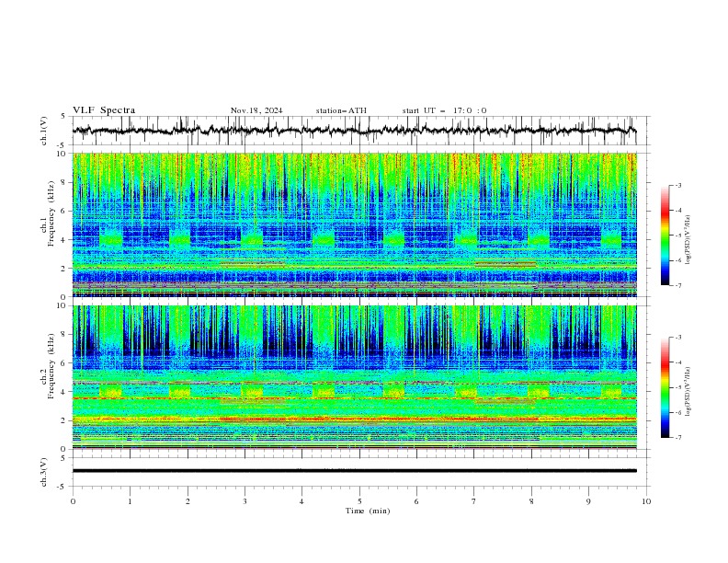Click the ch.2 spectrogram 6 kHz tick label
Viewport: 728px width, 563px height.
63,363
